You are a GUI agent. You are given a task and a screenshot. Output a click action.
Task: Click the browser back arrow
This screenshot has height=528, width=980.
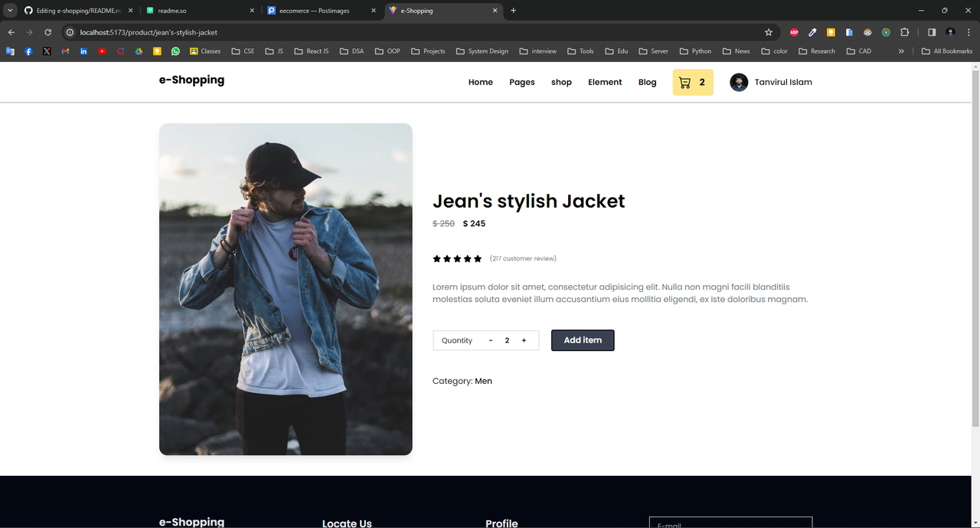click(x=11, y=32)
